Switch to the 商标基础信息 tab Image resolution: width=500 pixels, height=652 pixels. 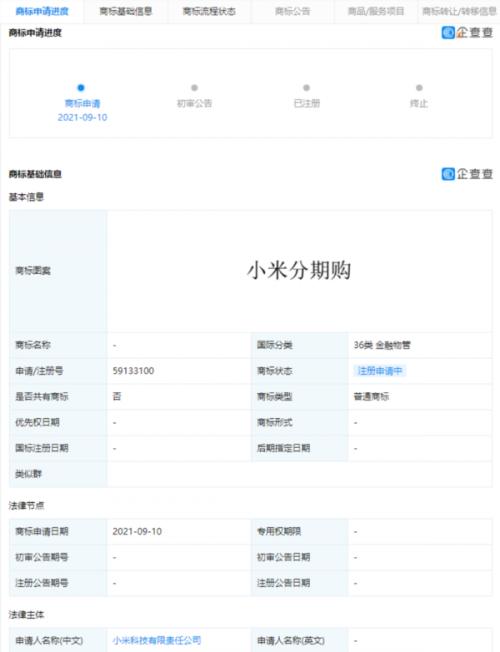tap(126, 11)
